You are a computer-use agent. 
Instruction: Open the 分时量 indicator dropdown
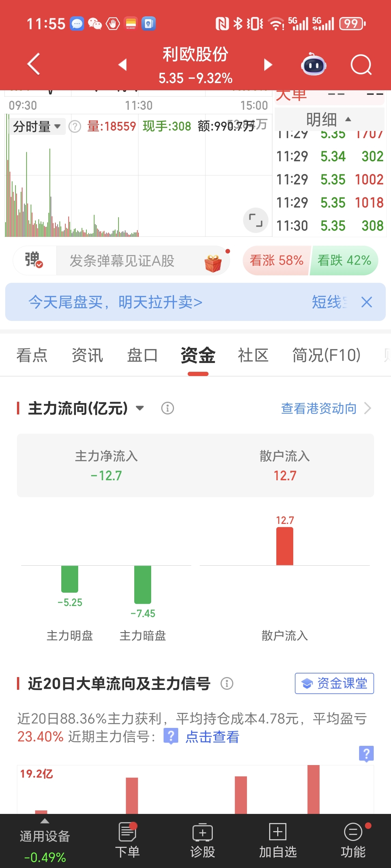[x=37, y=127]
